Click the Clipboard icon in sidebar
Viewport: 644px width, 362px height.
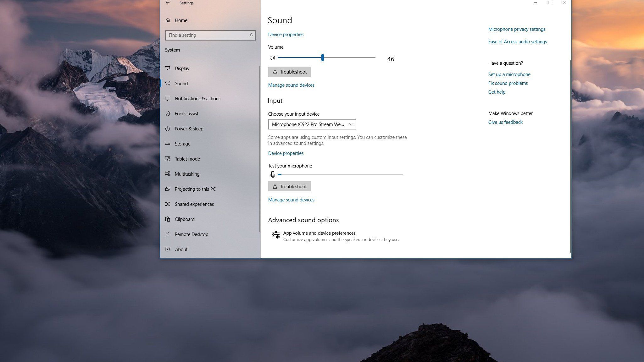click(168, 219)
